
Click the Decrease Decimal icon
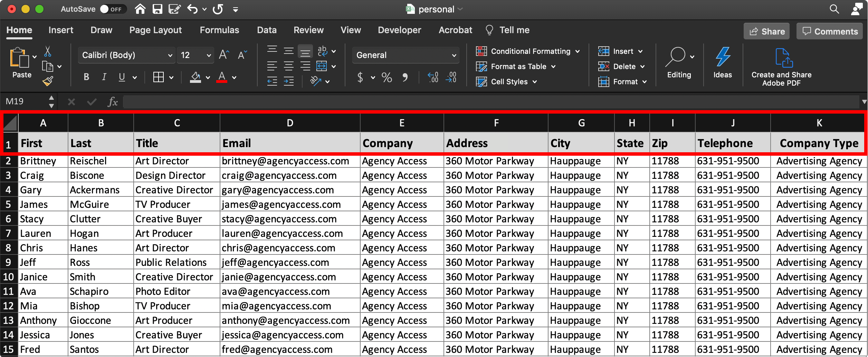[x=451, y=77]
